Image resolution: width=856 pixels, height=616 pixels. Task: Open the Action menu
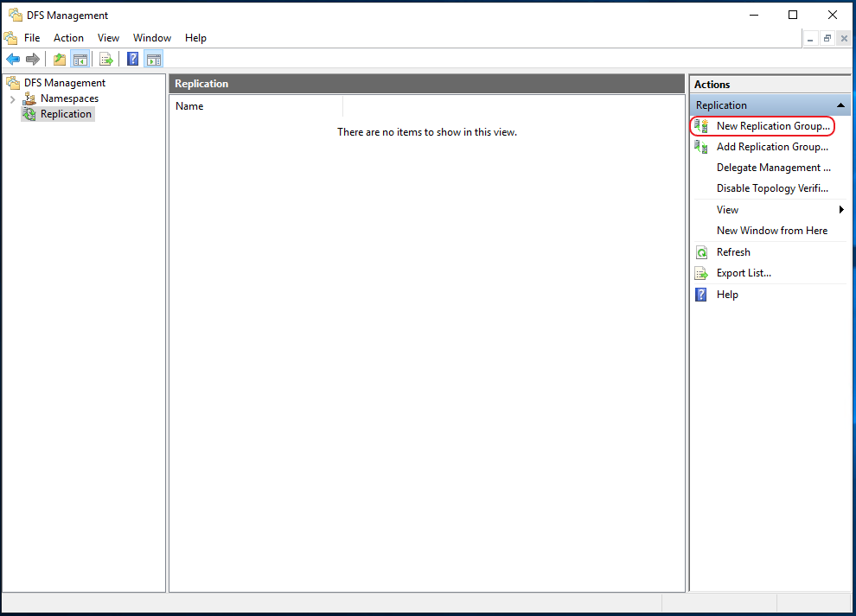(68, 38)
